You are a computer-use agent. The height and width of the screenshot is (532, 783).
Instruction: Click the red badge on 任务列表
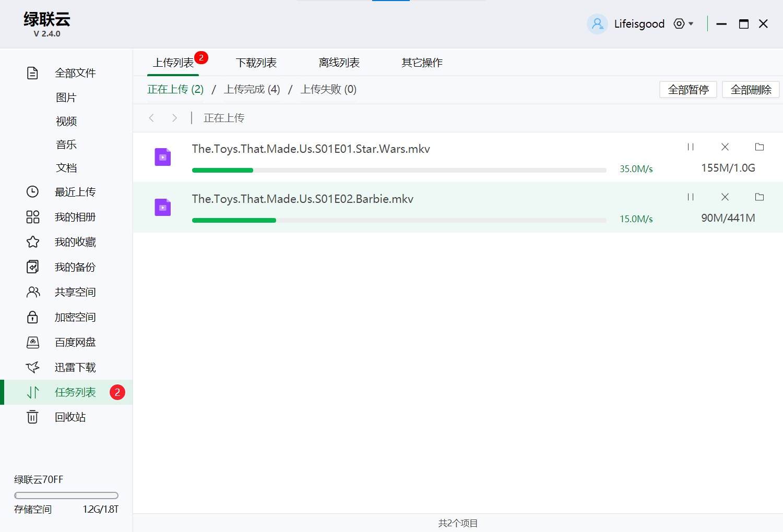click(117, 392)
